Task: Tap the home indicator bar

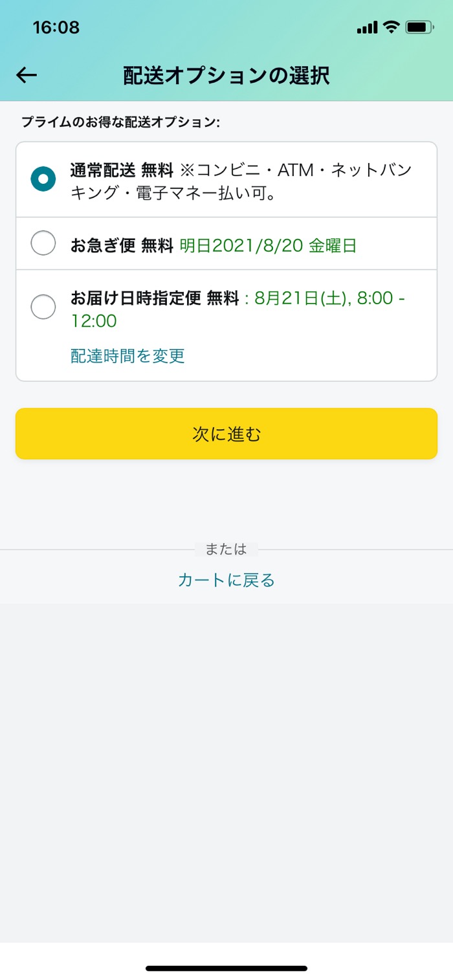Action: point(226,967)
